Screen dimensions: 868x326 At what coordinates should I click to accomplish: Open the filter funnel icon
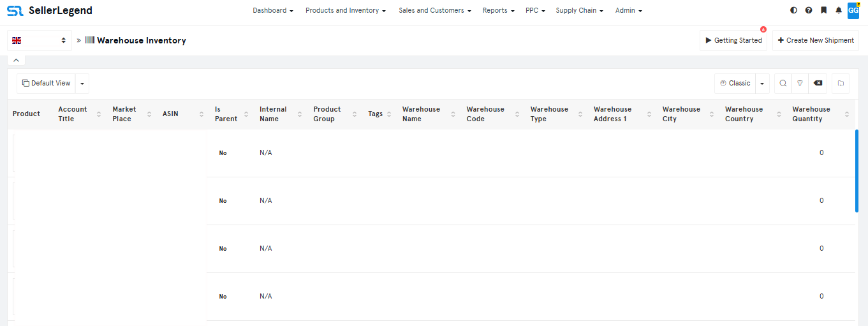tap(800, 84)
